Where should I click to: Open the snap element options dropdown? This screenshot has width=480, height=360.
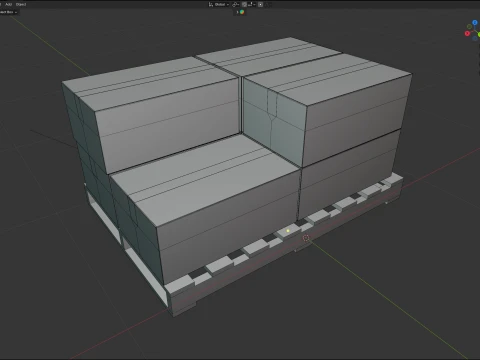pos(252,4)
